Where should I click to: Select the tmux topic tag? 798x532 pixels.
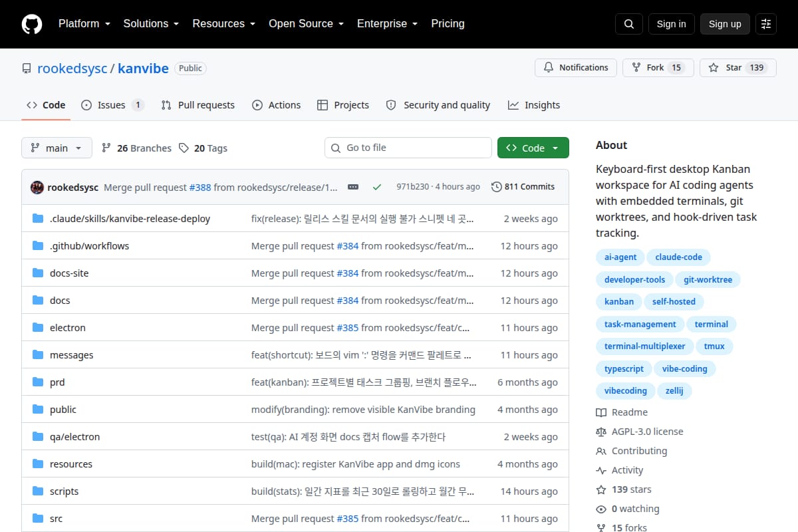coord(715,346)
